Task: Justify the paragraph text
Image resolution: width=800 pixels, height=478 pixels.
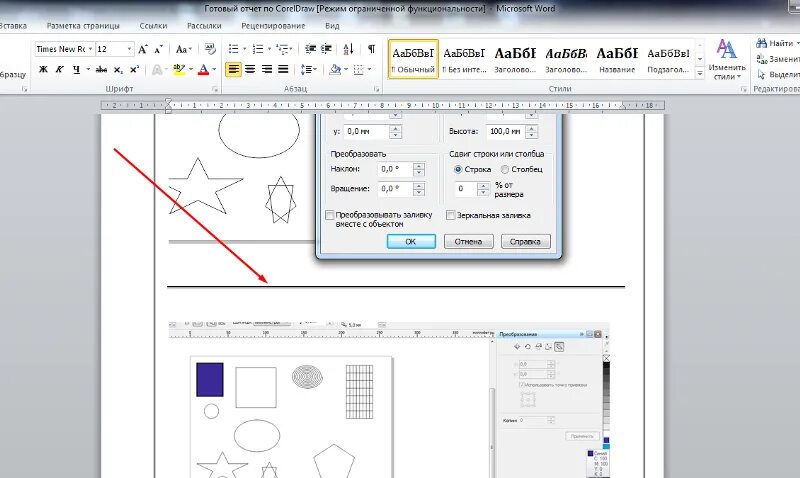Action: coord(283,69)
